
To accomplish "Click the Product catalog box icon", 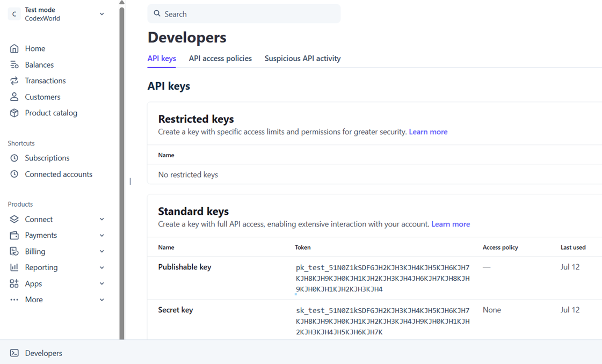I will 14,113.
